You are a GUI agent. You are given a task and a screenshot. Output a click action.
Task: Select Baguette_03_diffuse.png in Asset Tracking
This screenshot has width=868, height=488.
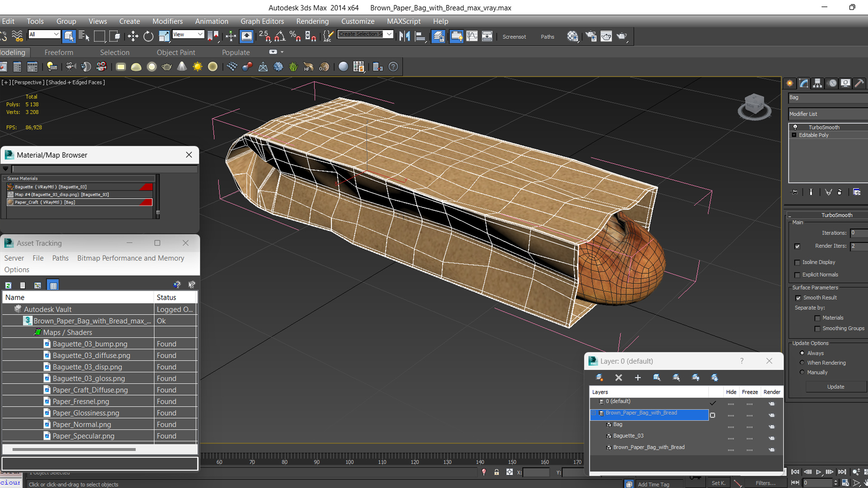tap(91, 356)
